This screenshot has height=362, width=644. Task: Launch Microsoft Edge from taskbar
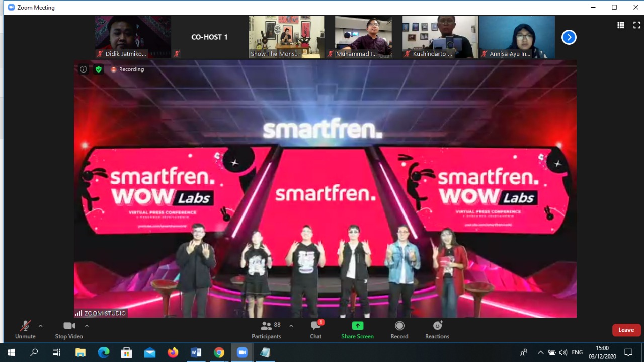click(104, 352)
